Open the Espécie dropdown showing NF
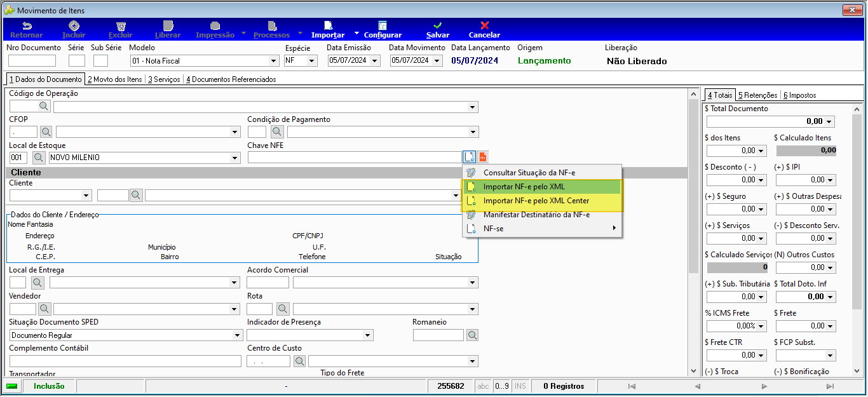 pyautogui.click(x=312, y=61)
